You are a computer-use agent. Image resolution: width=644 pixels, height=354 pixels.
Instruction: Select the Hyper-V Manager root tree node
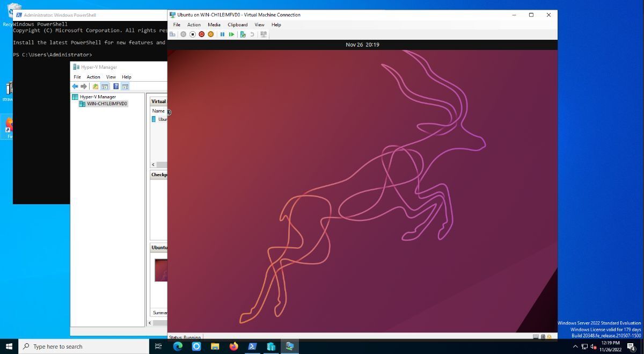pyautogui.click(x=98, y=97)
